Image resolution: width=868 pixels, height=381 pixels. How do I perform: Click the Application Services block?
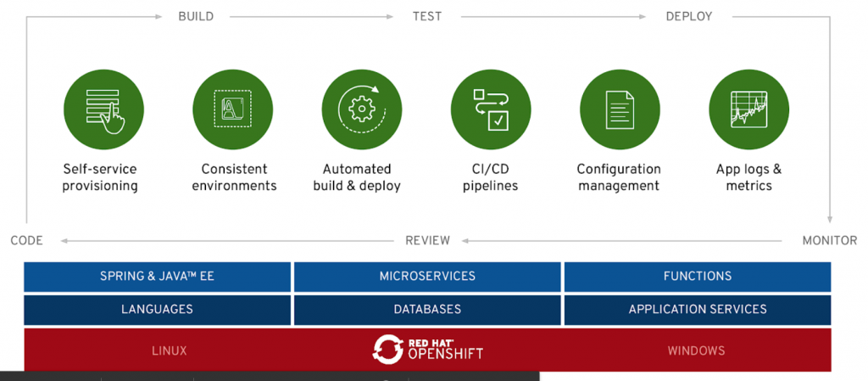coord(697,310)
